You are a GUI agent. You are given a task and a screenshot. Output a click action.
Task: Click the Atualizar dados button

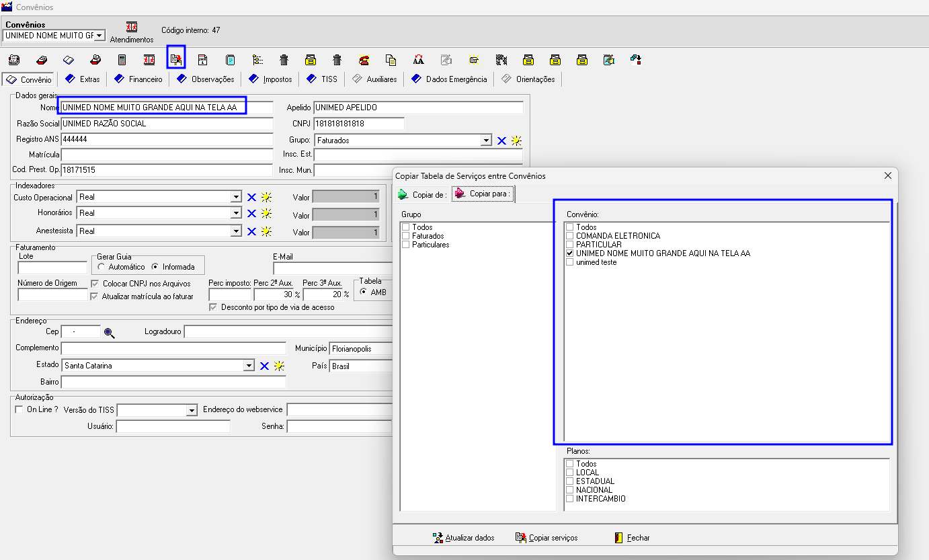[463, 538]
